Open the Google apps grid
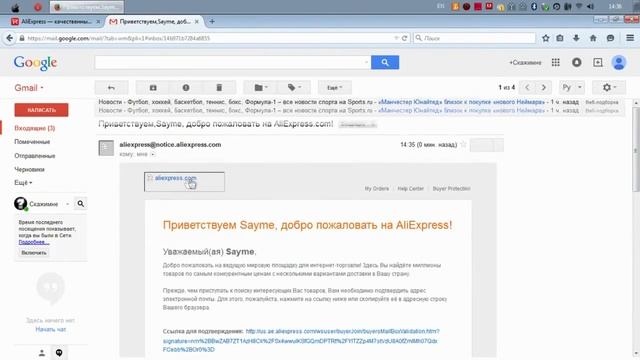This screenshot has height=360, width=640. click(556, 62)
